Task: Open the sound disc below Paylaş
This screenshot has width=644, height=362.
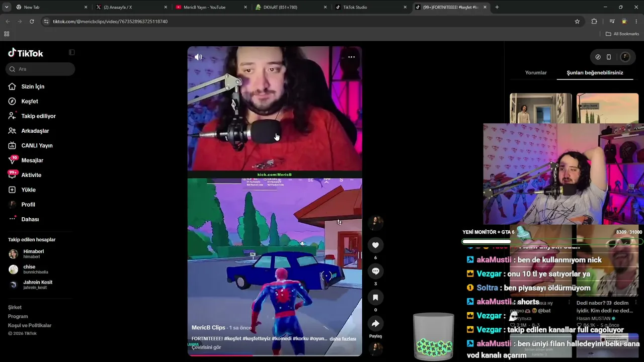Action: coord(375,348)
